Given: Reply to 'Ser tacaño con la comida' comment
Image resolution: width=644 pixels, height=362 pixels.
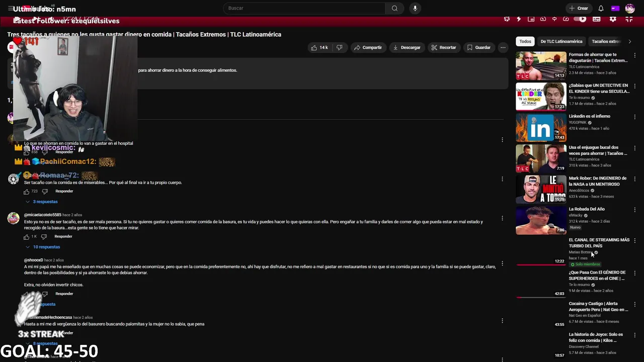Looking at the screenshot, I should point(64,192).
